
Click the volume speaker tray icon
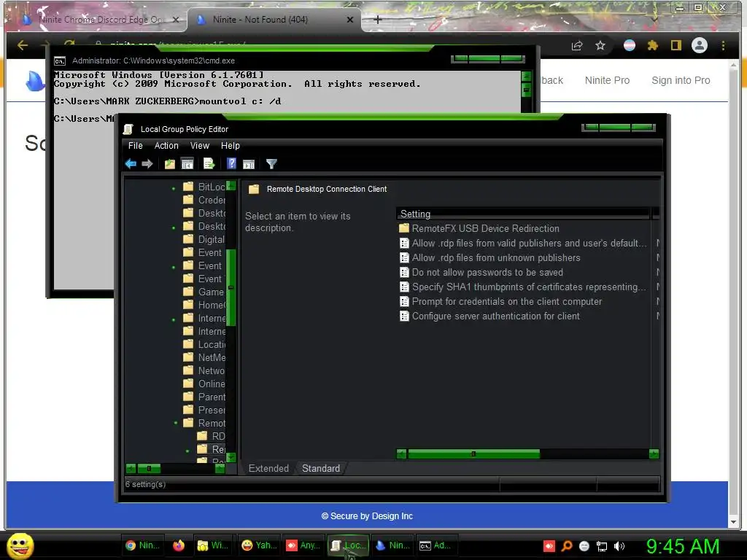[x=619, y=546]
